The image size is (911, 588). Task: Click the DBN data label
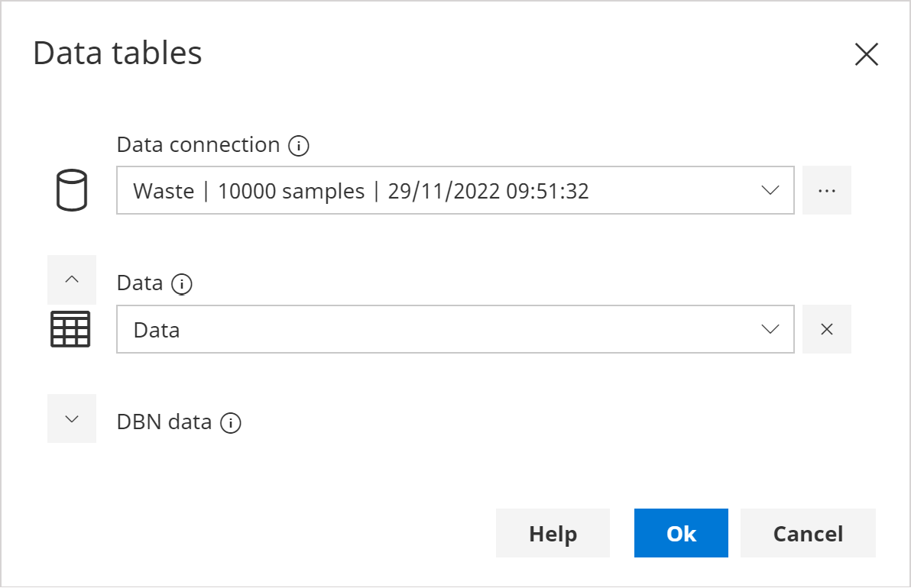point(165,422)
